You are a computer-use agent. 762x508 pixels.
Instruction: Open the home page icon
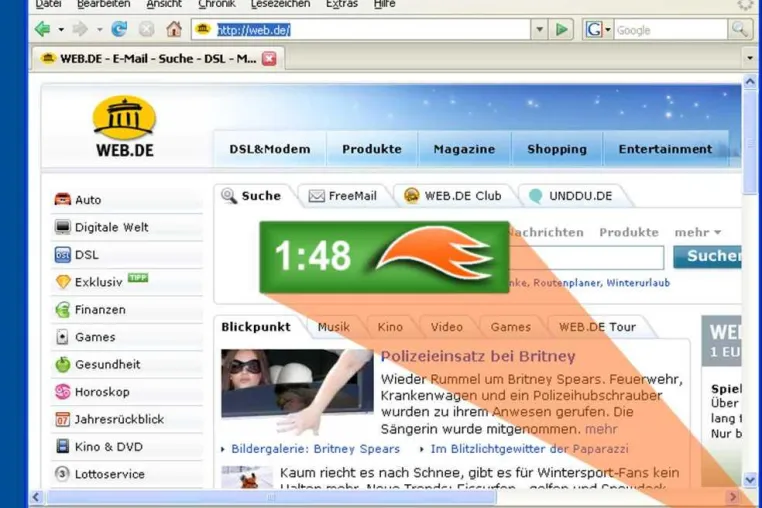tap(173, 30)
